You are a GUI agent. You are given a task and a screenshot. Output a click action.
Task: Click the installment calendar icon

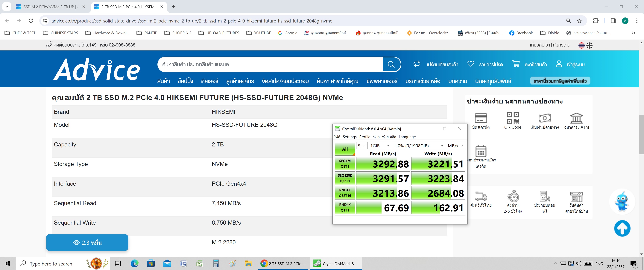point(481,151)
